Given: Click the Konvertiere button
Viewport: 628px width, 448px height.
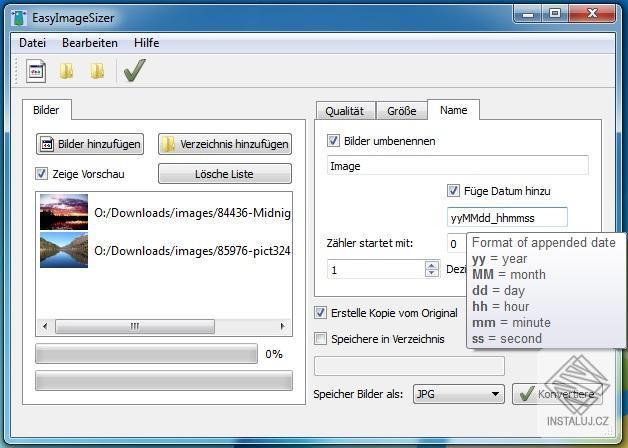Looking at the screenshot, I should click(x=557, y=394).
